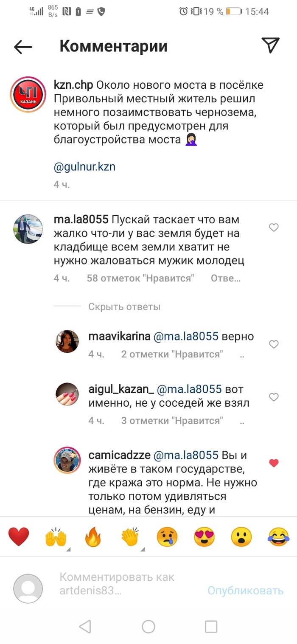297x644 pixels.
Task: Insert the red heart emoji
Action: coord(19,537)
